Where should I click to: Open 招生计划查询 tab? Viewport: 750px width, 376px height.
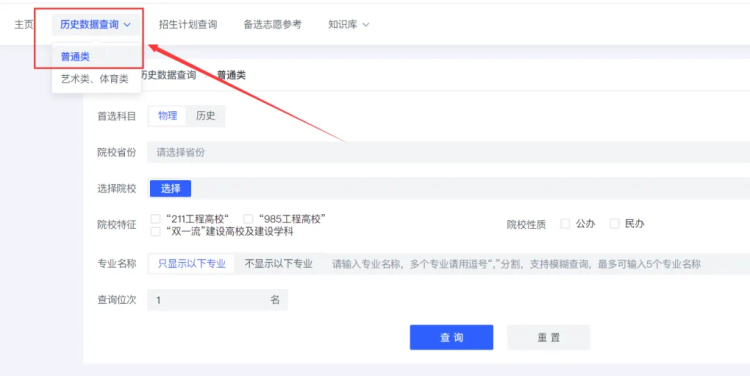[x=188, y=24]
